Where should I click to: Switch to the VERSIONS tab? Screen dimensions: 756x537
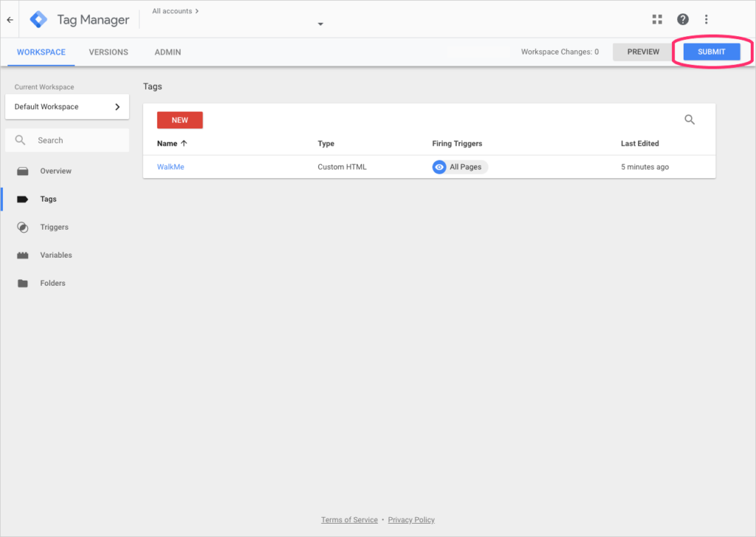[x=108, y=52]
